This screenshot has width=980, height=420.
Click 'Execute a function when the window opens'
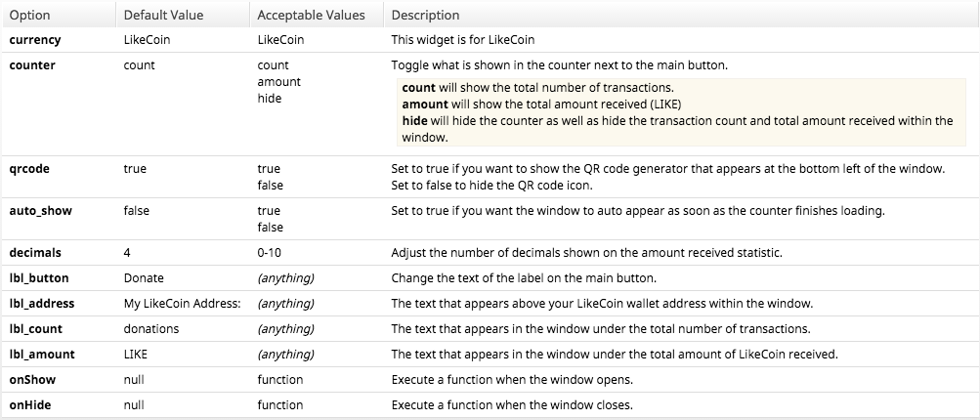512,379
